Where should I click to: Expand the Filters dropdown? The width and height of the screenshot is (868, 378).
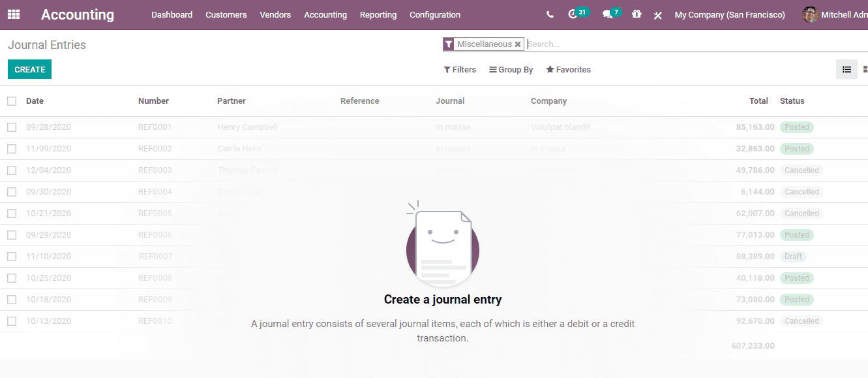[460, 69]
